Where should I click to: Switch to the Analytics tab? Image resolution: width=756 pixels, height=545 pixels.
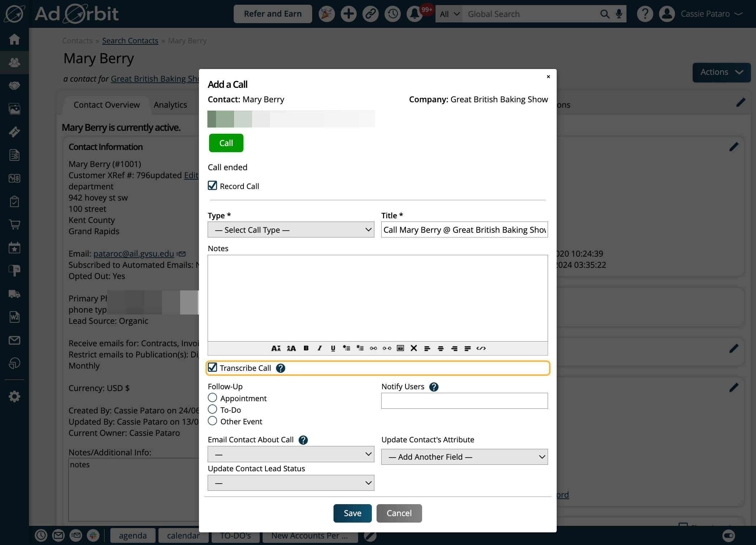(170, 105)
